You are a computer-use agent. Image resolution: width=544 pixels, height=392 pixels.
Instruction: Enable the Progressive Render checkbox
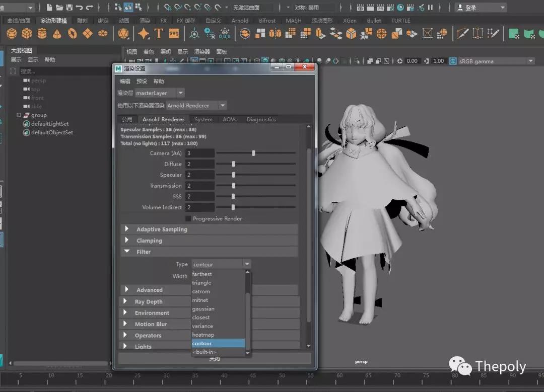pos(188,219)
